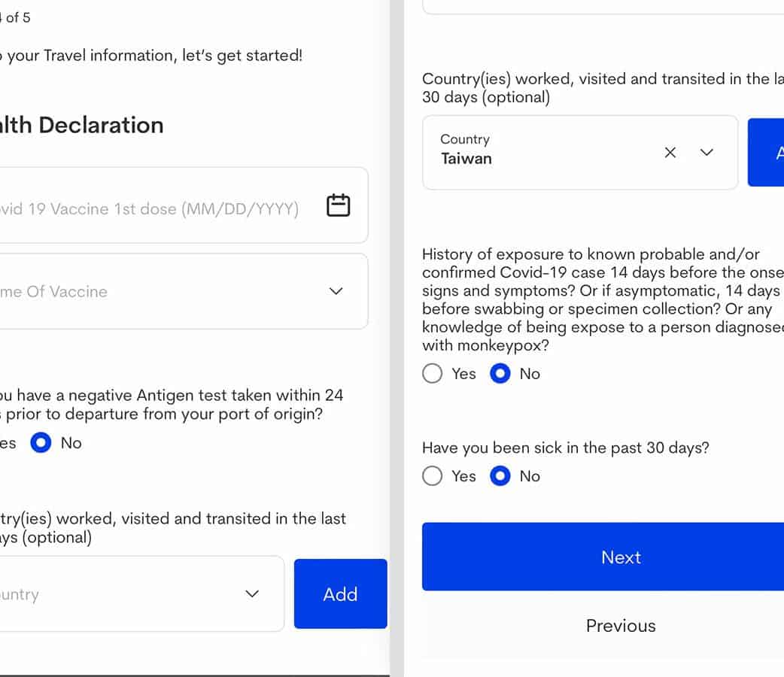Image resolution: width=784 pixels, height=677 pixels.
Task: Click the Add button beside Taiwan
Action: (x=767, y=153)
